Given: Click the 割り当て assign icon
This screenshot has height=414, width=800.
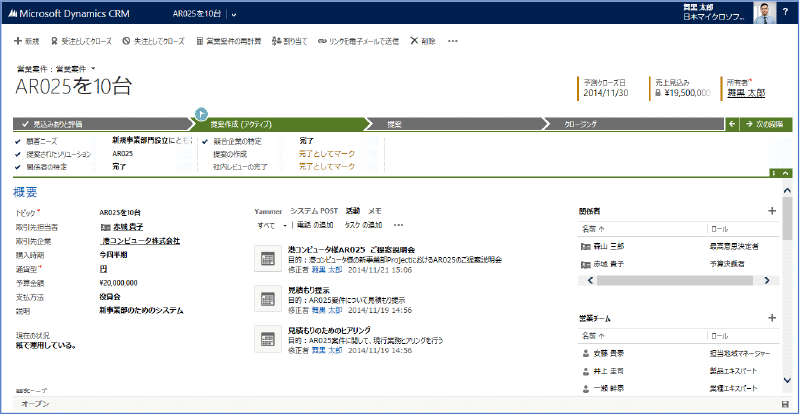Looking at the screenshot, I should [x=277, y=41].
